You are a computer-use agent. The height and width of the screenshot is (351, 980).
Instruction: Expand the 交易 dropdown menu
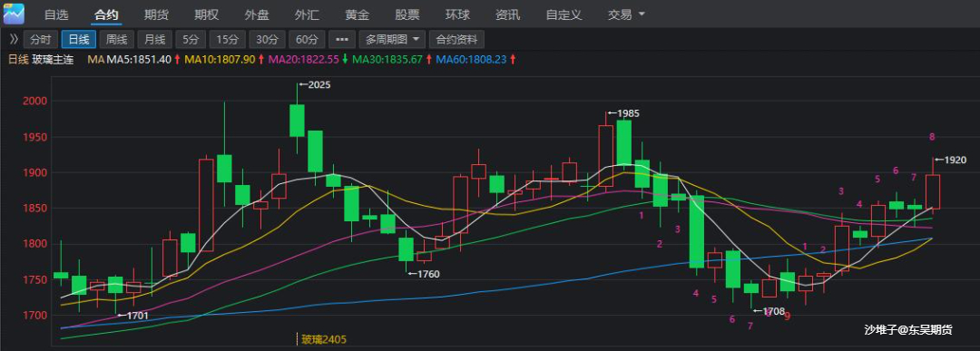click(x=626, y=15)
